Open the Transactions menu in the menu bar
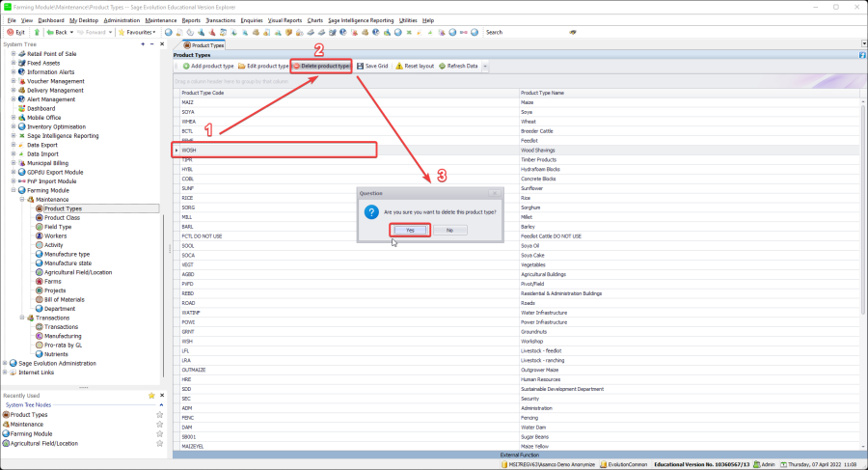The width and height of the screenshot is (868, 470). click(x=221, y=19)
